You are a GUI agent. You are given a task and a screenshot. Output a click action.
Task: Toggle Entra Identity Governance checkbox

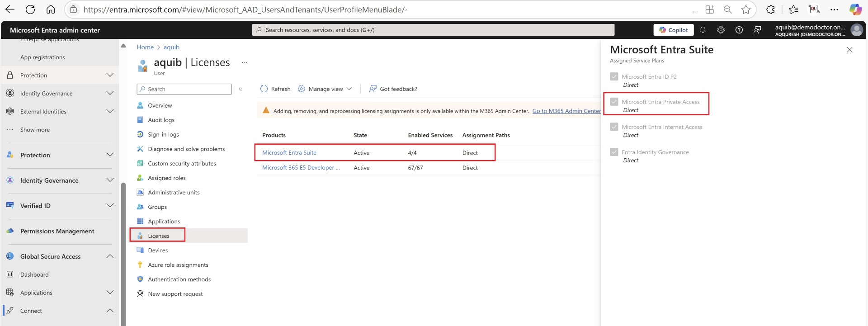[614, 152]
